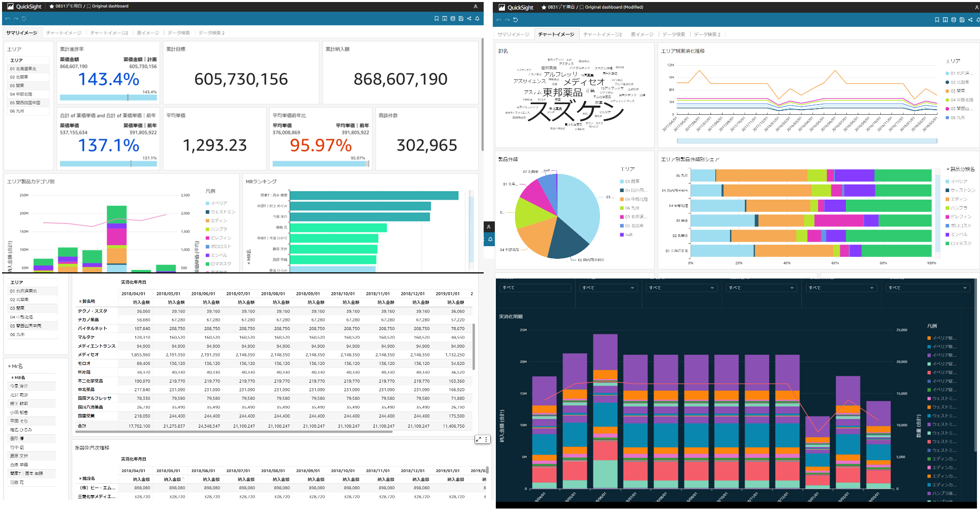Click top bar 関東T | 西本 南朋 in MRランキング
Image resolution: width=980 pixels, height=509 pixels.
click(374, 195)
